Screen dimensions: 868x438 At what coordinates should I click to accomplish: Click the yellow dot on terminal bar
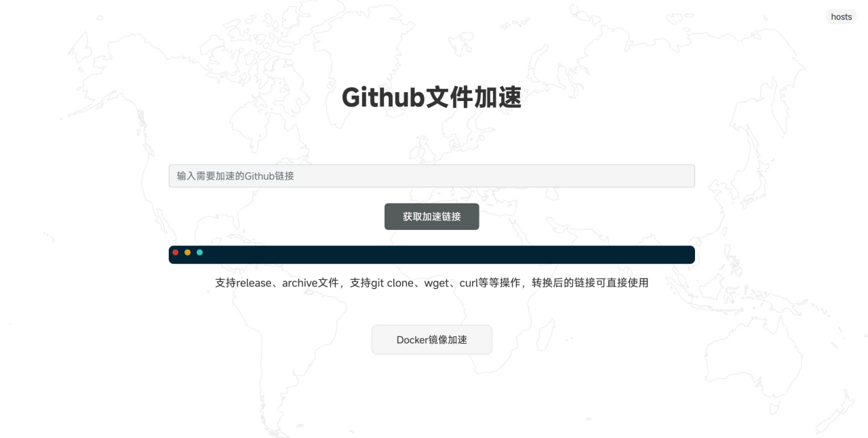point(188,253)
